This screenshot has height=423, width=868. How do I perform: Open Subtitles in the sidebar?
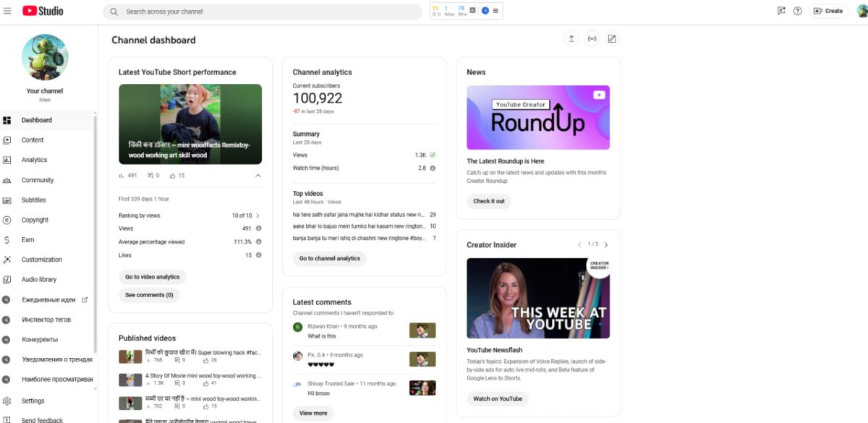pos(48,200)
